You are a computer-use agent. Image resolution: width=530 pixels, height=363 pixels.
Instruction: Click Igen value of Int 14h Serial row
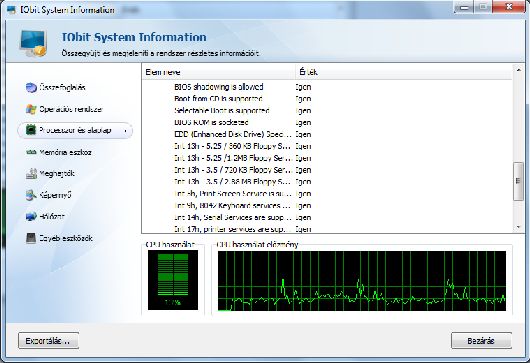[303, 217]
